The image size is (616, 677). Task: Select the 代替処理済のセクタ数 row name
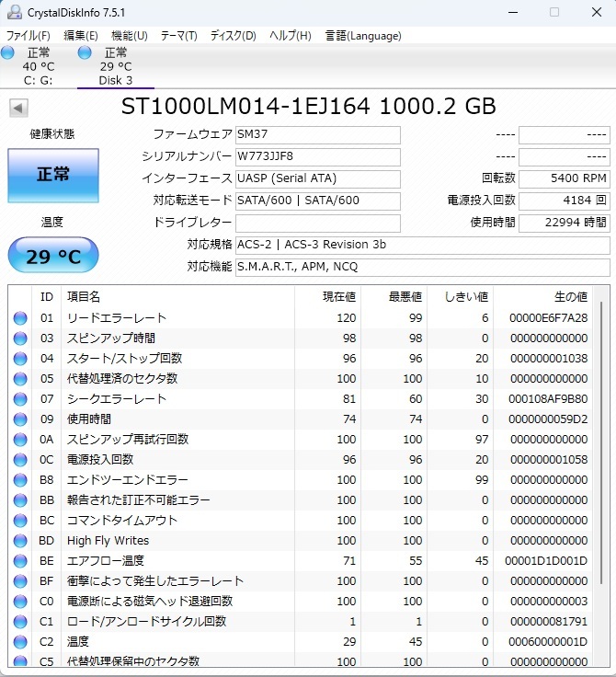coord(122,379)
